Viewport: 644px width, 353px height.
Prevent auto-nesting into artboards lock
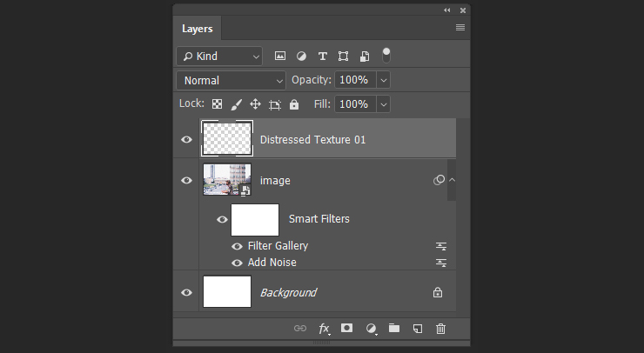click(275, 104)
